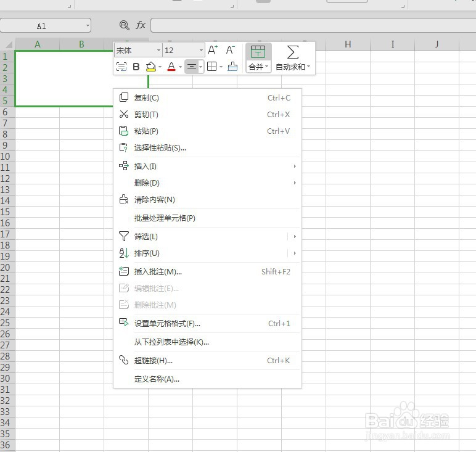The height and width of the screenshot is (452, 476).
Task: Click the select-all corner triangle
Action: click(8, 45)
